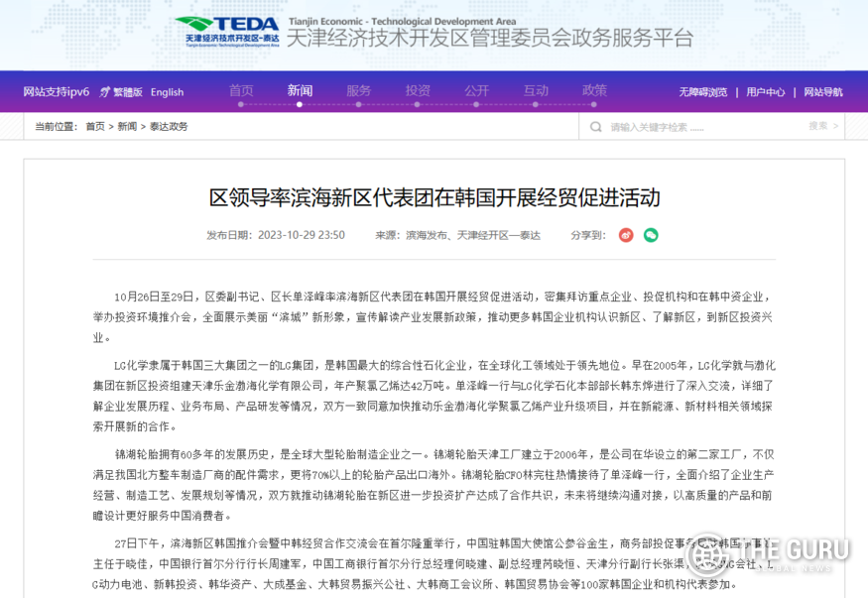Click the paragraph starting with LG化学隶属于
This screenshot has height=598, width=868.
[x=434, y=396]
